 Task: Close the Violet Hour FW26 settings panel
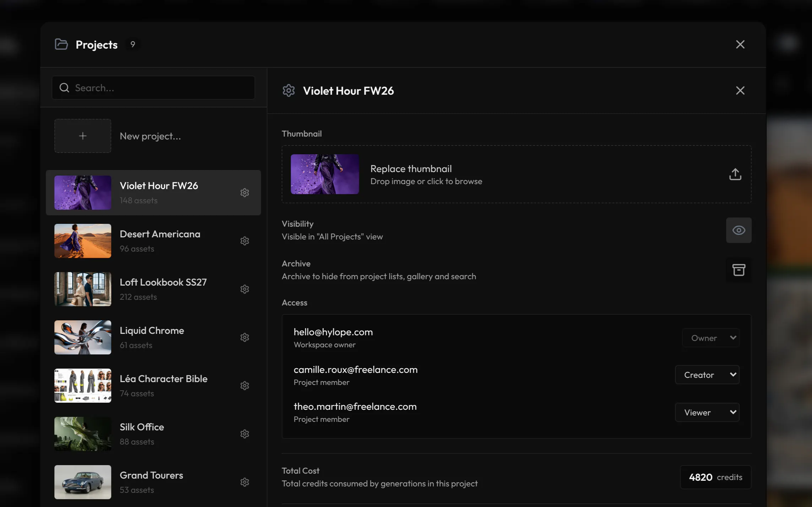coord(740,91)
